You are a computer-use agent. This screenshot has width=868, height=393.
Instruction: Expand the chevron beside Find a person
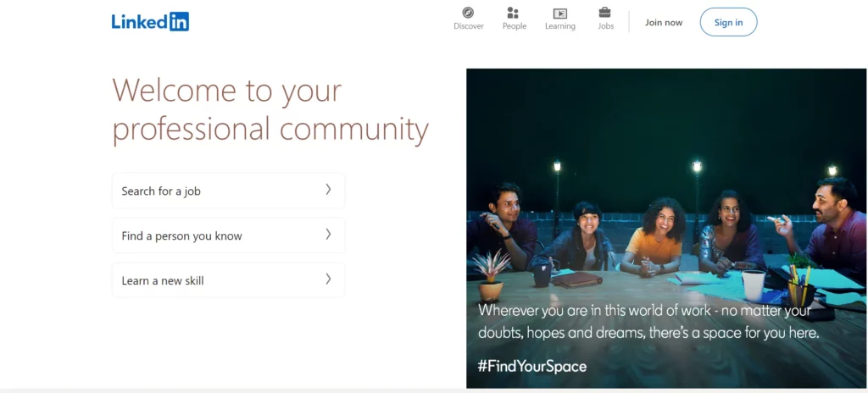328,235
